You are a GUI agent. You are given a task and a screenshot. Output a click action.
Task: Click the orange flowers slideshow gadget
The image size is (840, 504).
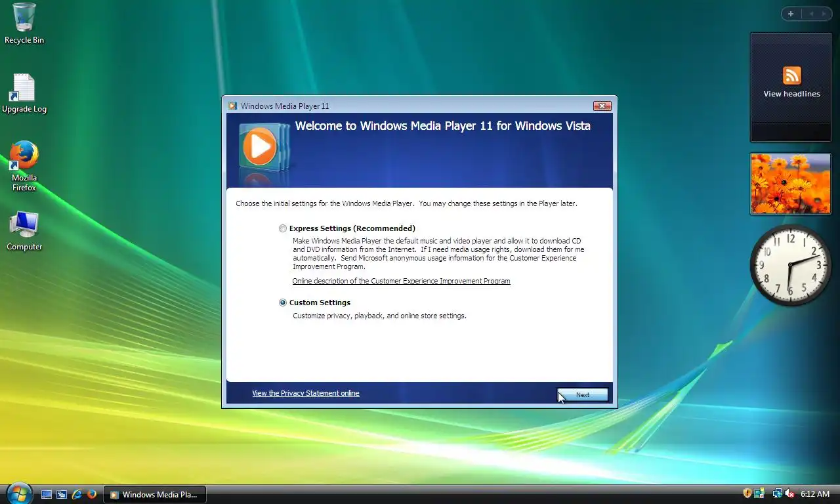[x=790, y=184]
